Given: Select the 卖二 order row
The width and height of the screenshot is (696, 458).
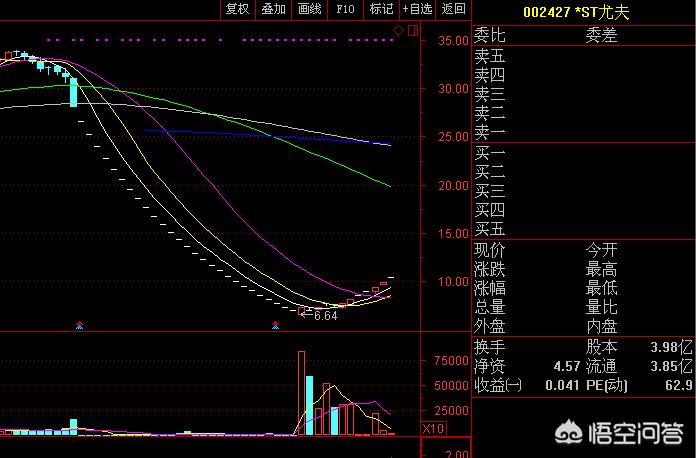Looking at the screenshot, I should (583, 113).
